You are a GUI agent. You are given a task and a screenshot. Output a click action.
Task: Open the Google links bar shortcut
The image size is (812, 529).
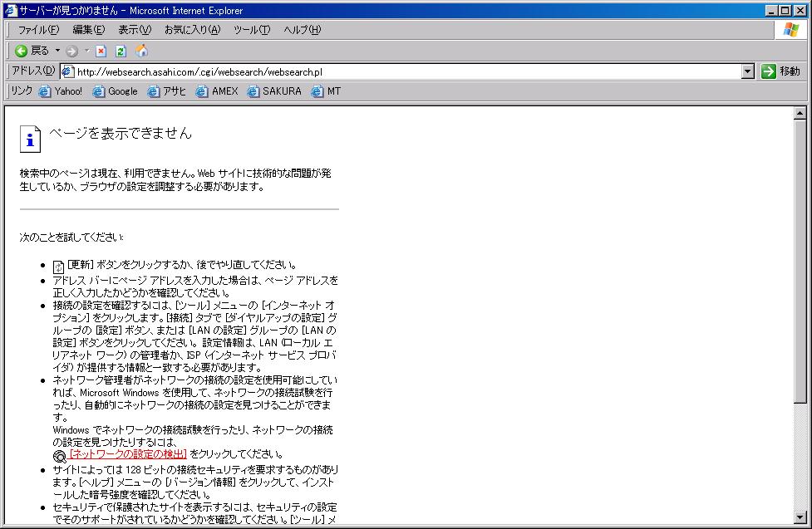tap(115, 91)
